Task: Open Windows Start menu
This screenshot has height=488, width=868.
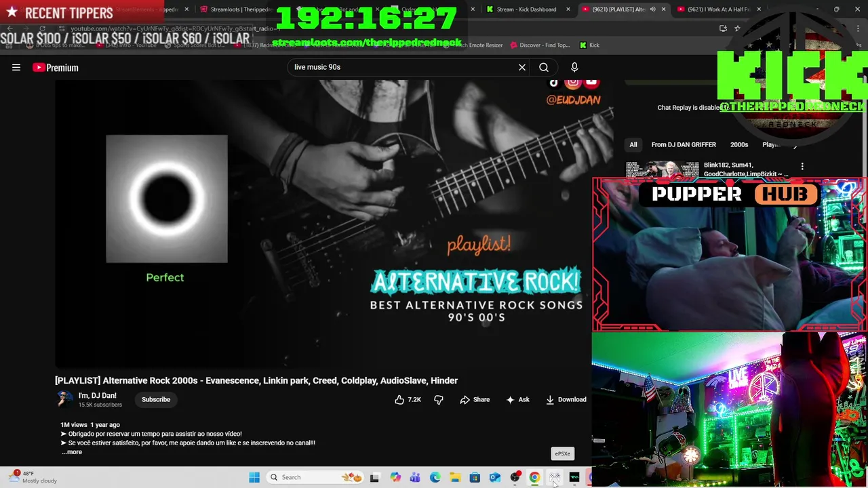Action: 254,477
